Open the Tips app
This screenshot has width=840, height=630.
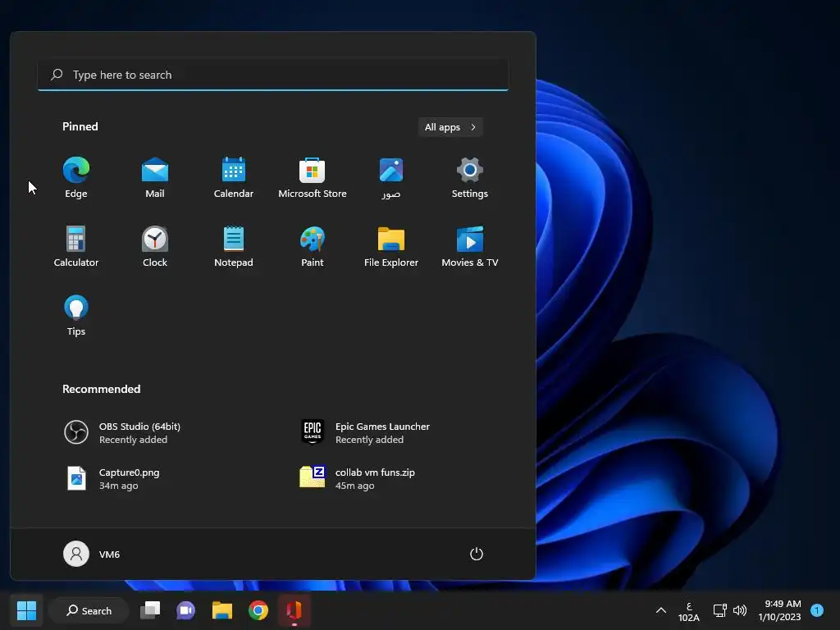coord(76,316)
